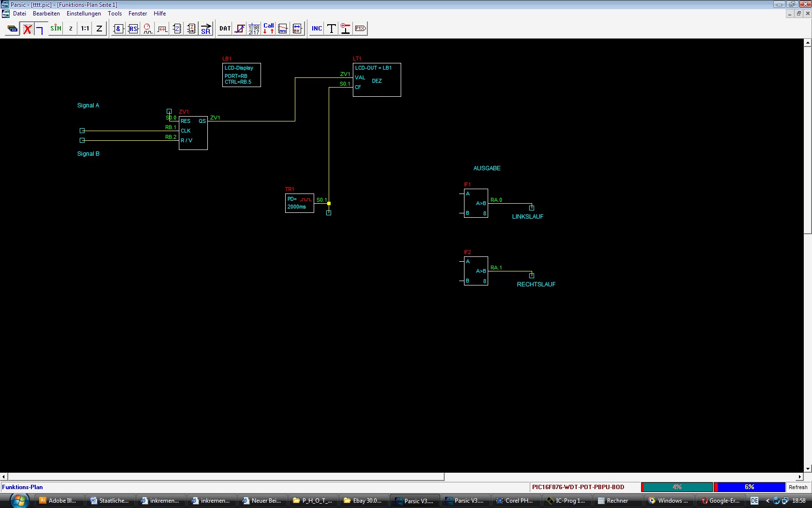The width and height of the screenshot is (812, 508).
Task: Insert the Z VR counter block
Action: click(191, 29)
